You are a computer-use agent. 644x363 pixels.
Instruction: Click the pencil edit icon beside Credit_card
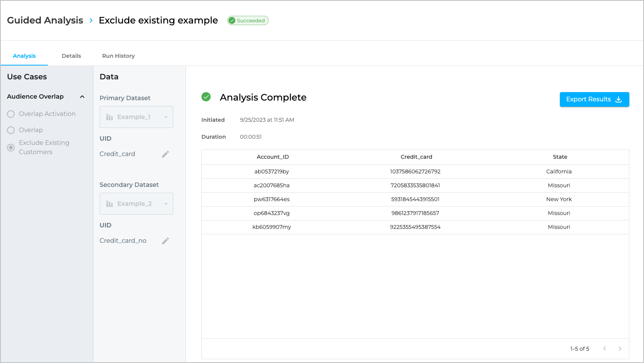pos(166,154)
